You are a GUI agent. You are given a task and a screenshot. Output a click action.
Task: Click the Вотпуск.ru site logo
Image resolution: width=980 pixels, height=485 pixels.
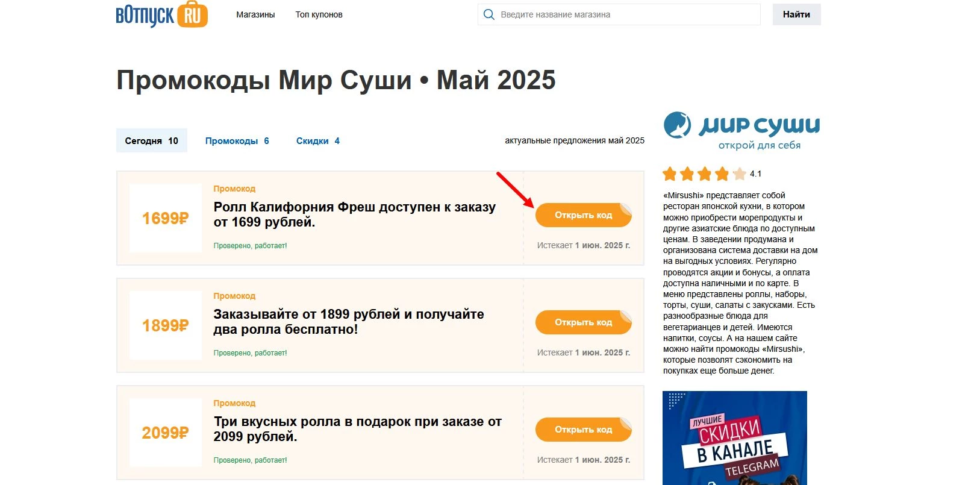pyautogui.click(x=161, y=14)
